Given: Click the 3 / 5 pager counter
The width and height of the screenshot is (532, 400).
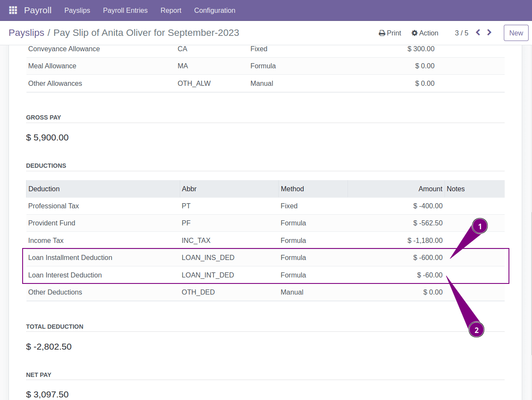Looking at the screenshot, I should tap(461, 33).
